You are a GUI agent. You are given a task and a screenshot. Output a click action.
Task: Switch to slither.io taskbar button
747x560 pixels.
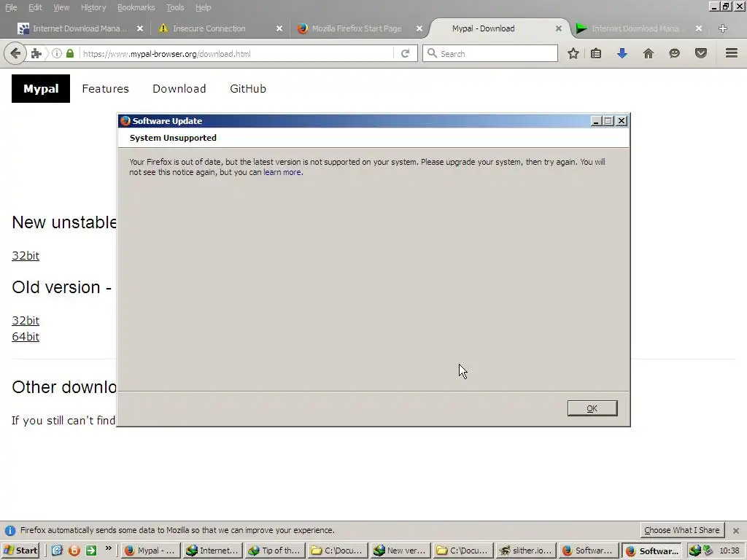tap(525, 551)
